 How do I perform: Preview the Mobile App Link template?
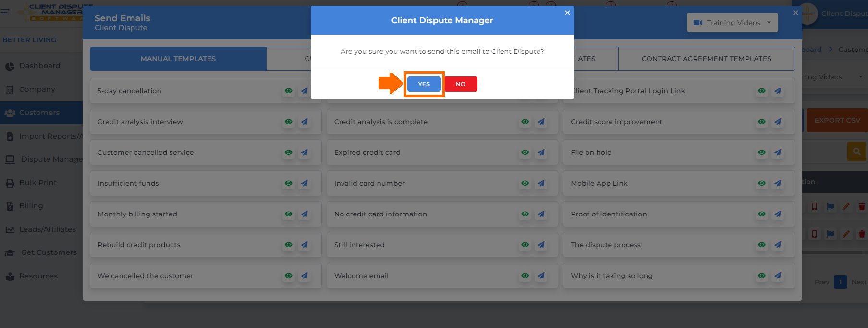(762, 183)
